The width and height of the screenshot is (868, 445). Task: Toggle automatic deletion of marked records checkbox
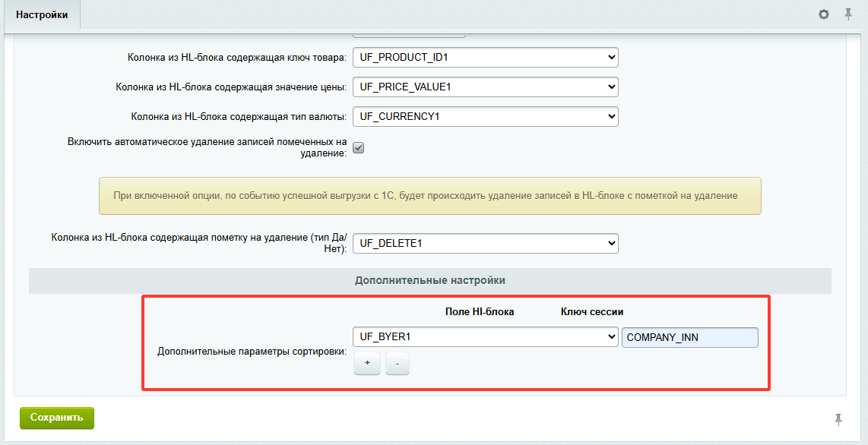point(359,147)
